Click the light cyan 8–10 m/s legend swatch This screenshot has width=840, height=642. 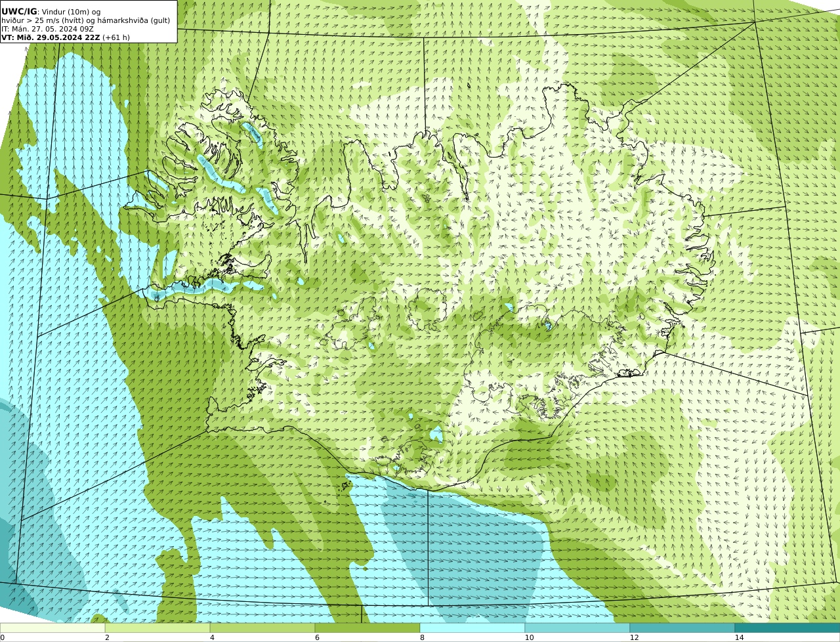click(472, 628)
